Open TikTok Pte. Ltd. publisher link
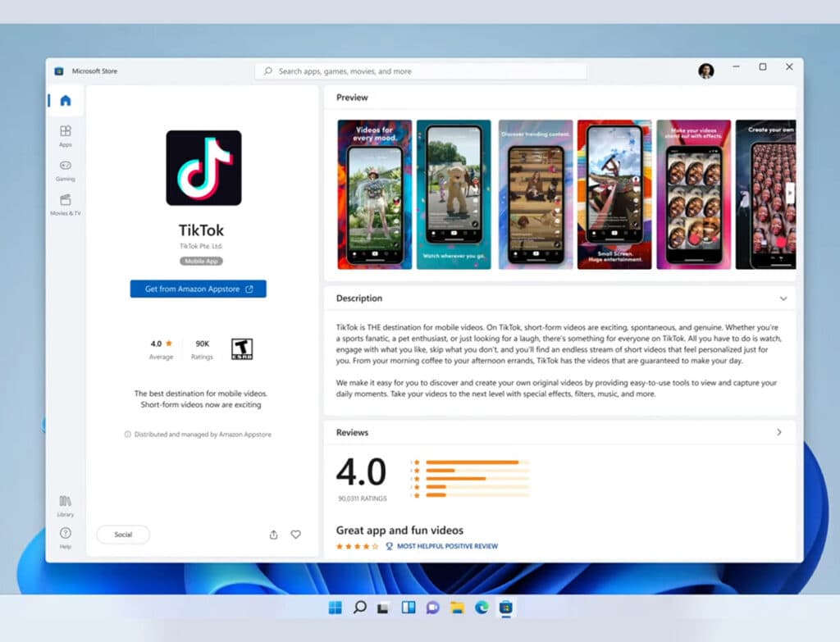Screen dimensions: 840x642 [x=201, y=246]
